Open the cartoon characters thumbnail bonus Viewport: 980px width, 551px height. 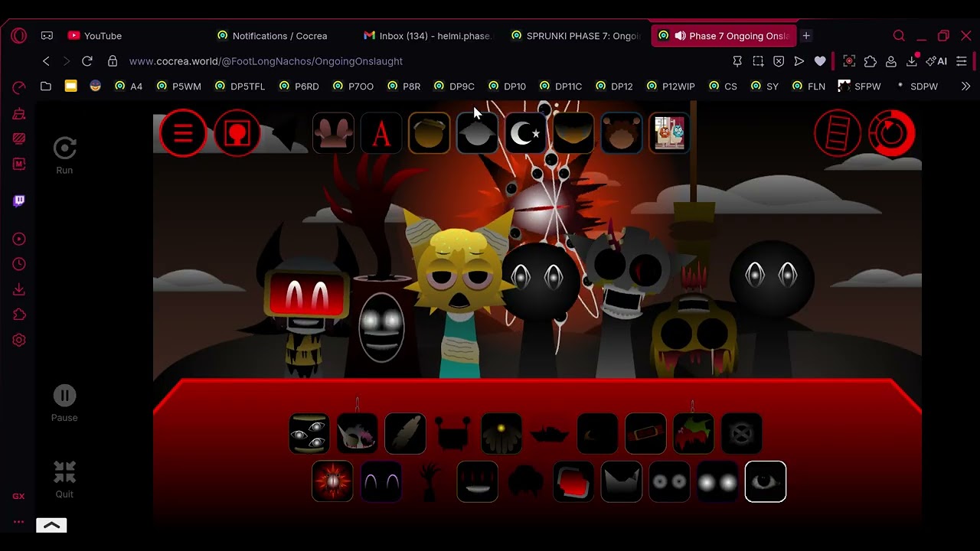pyautogui.click(x=669, y=133)
